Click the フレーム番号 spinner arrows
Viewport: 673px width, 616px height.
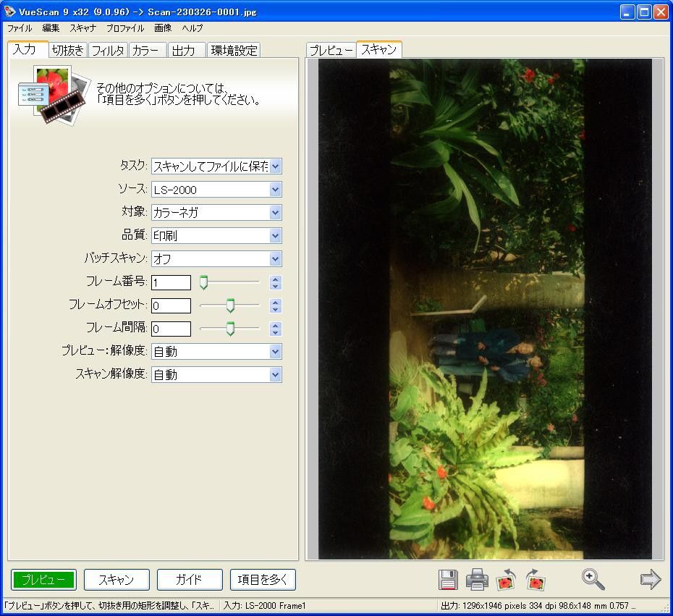(276, 282)
